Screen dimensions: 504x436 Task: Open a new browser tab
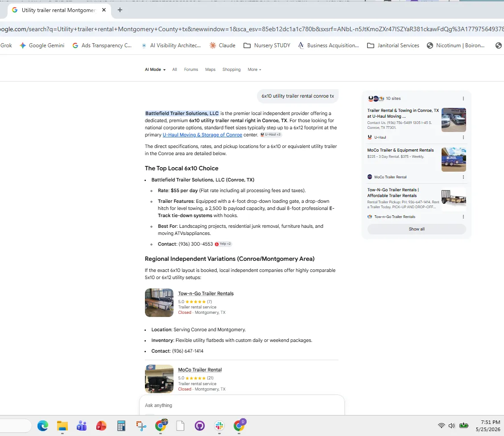[120, 10]
